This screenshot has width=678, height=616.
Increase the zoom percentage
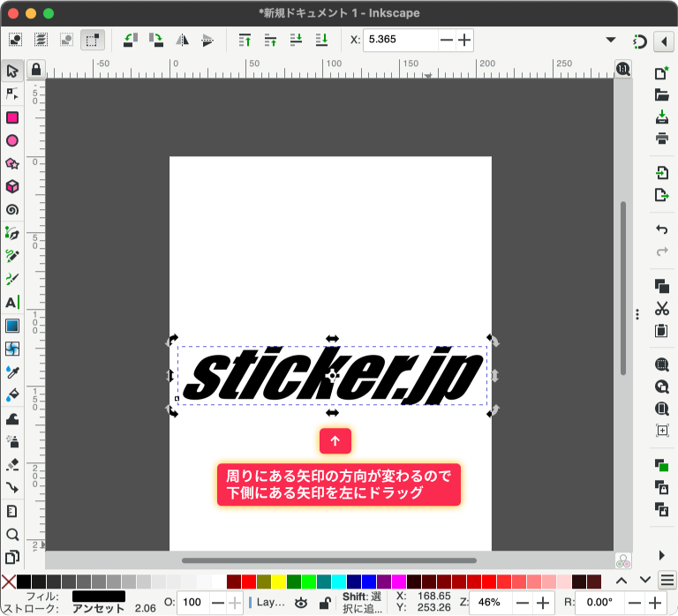[543, 602]
